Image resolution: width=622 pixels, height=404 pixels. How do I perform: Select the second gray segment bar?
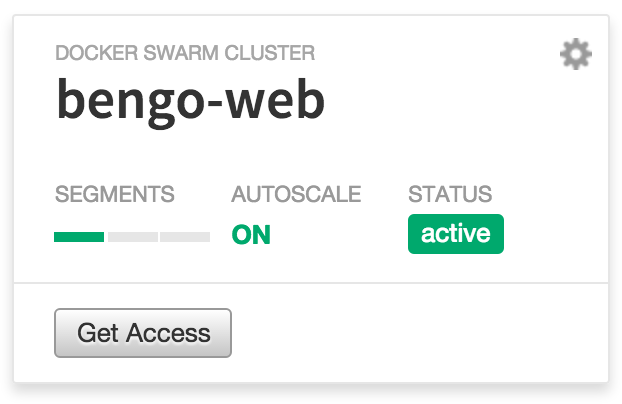pyautogui.click(x=133, y=237)
